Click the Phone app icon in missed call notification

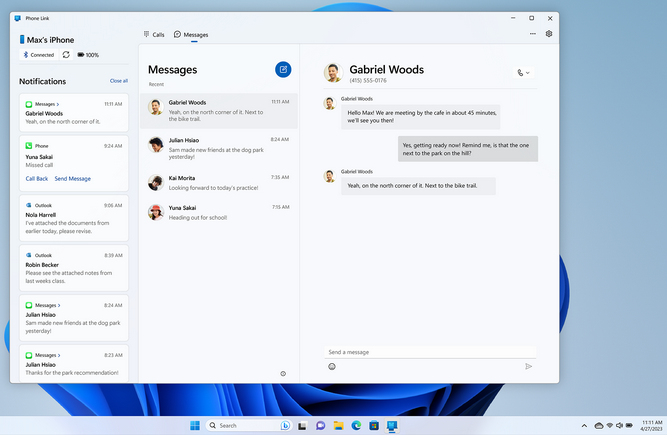pyautogui.click(x=29, y=146)
